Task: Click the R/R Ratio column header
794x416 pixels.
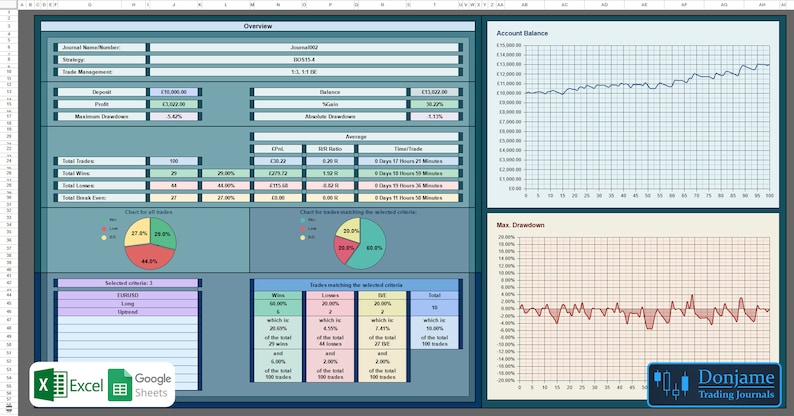Action: point(330,149)
